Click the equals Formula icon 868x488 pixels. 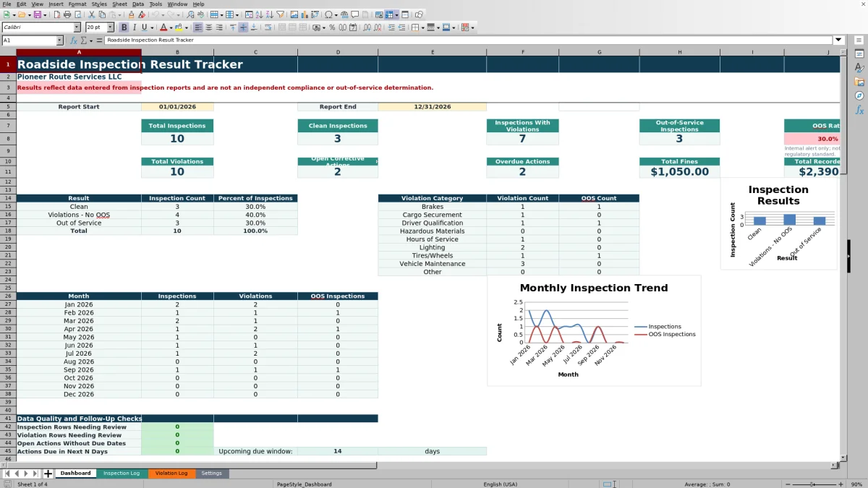(x=99, y=40)
